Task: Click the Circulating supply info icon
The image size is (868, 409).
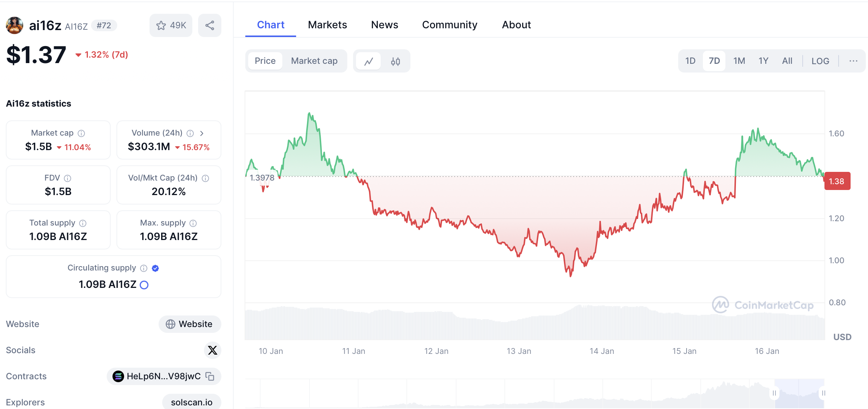Action: (144, 268)
